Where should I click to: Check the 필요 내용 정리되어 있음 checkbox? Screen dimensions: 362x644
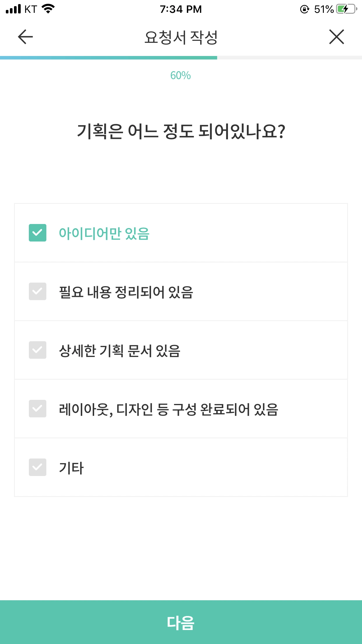[38, 291]
